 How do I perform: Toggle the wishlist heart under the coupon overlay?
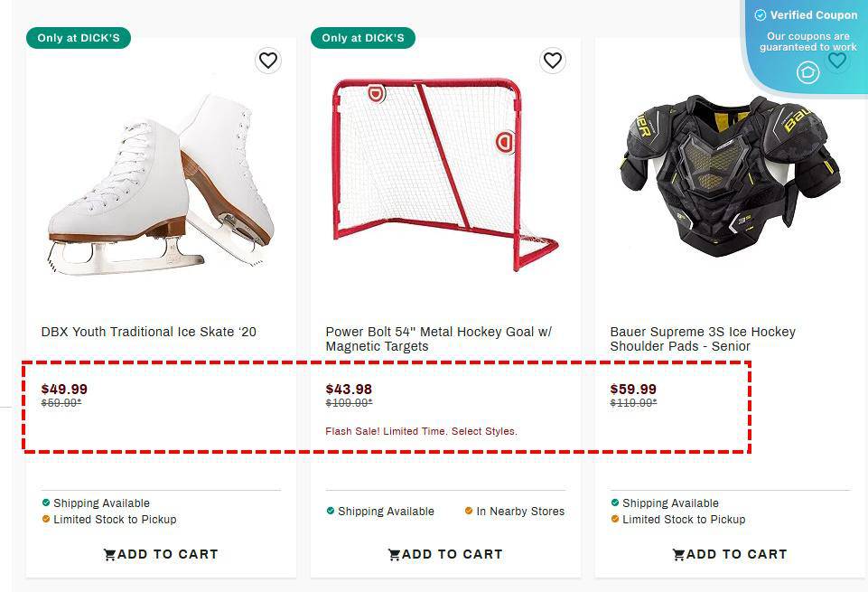tap(837, 61)
